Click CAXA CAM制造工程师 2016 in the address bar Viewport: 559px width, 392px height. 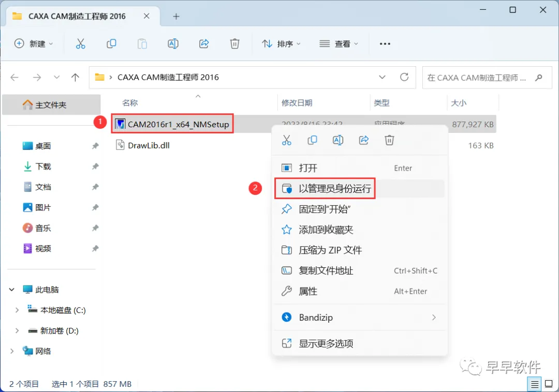tap(168, 77)
